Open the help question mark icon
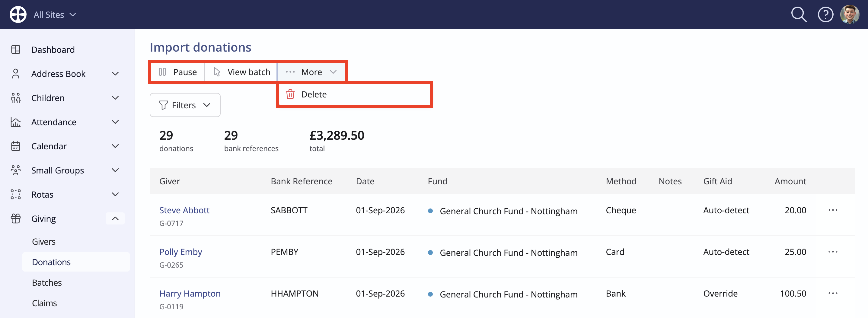 click(x=825, y=14)
